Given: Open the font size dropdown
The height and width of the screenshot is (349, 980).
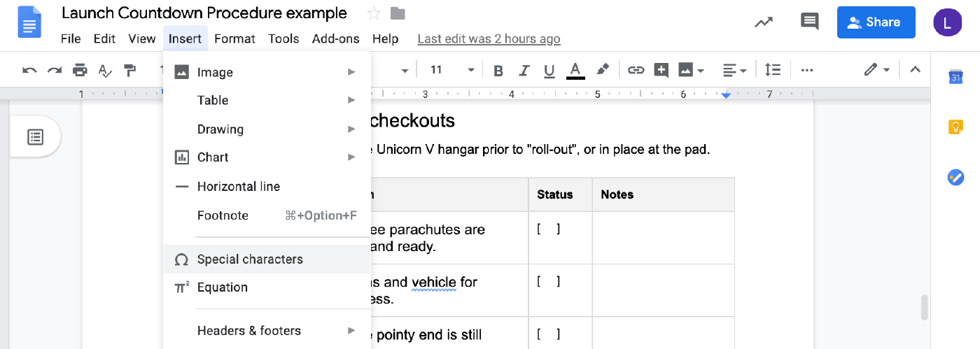Looking at the screenshot, I should click(452, 70).
